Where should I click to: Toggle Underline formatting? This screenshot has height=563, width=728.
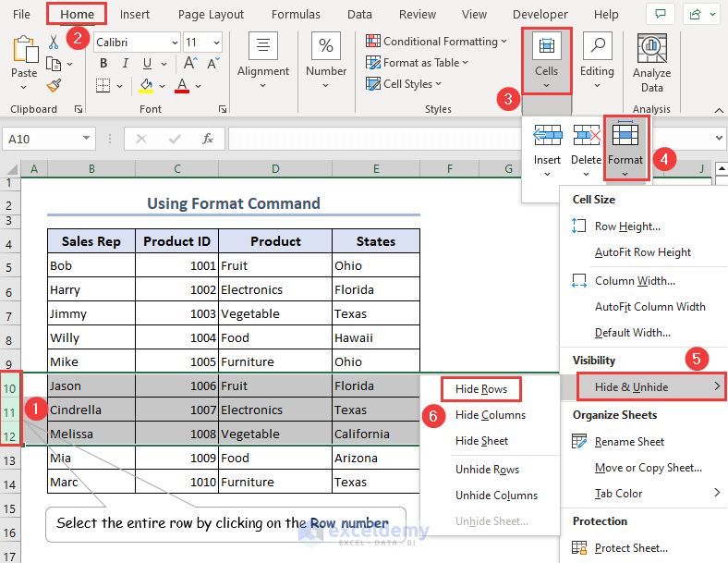148,64
